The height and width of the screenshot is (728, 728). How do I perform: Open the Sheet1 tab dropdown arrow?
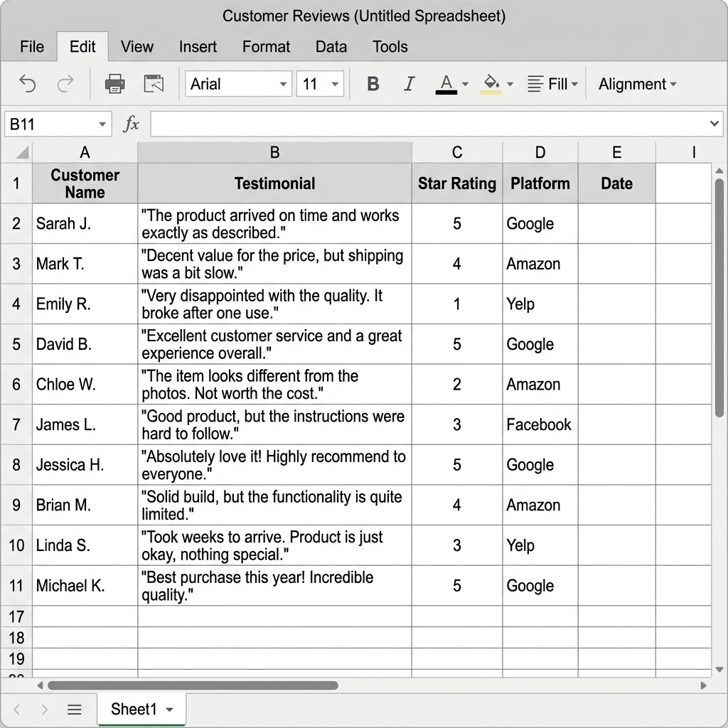point(169,710)
